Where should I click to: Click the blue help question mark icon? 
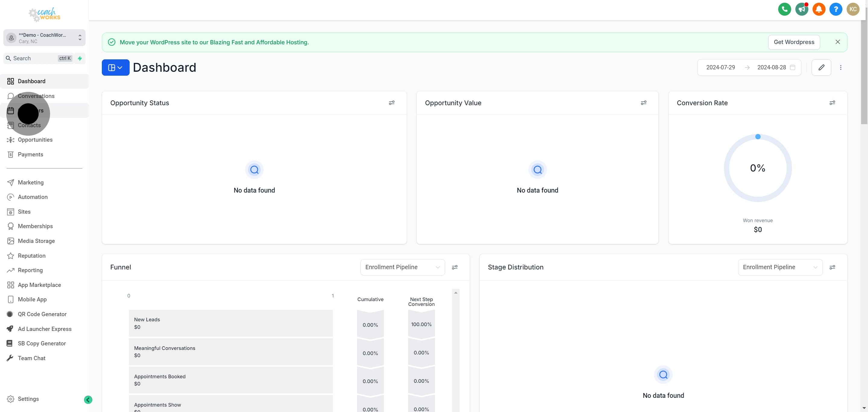836,9
